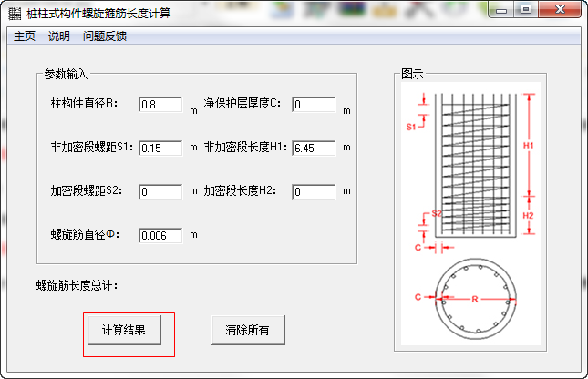Click the application icon in the title bar

tap(15, 14)
